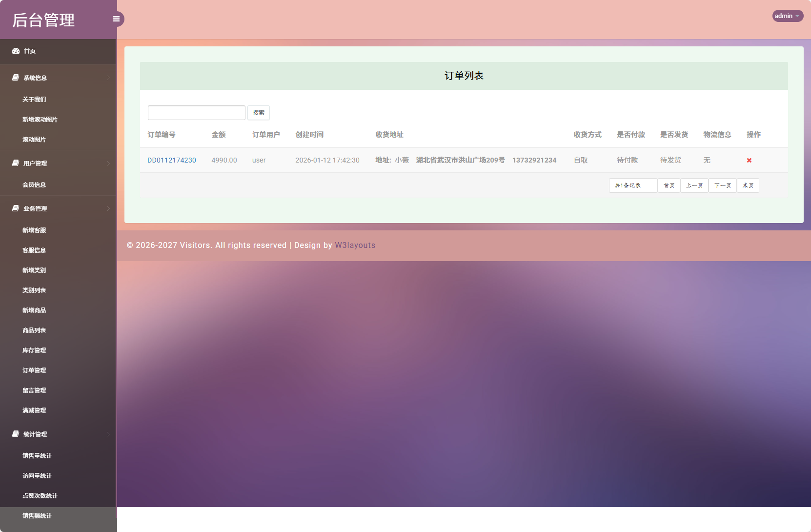Click the 共1条记录 record count

tap(633, 185)
